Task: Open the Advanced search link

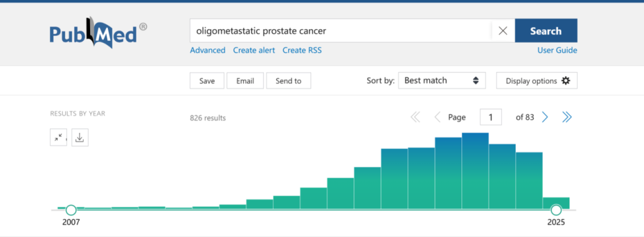Action: (208, 50)
